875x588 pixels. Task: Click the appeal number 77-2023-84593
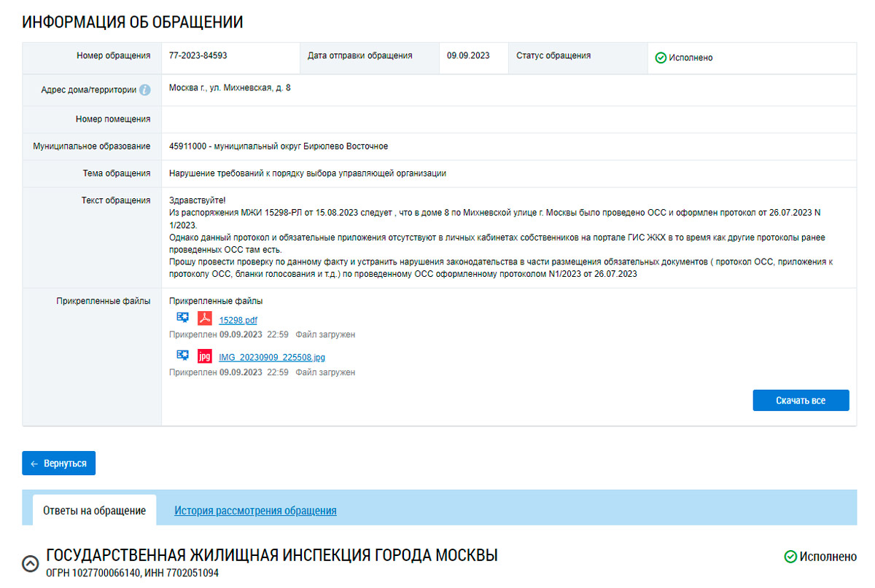[x=192, y=56]
